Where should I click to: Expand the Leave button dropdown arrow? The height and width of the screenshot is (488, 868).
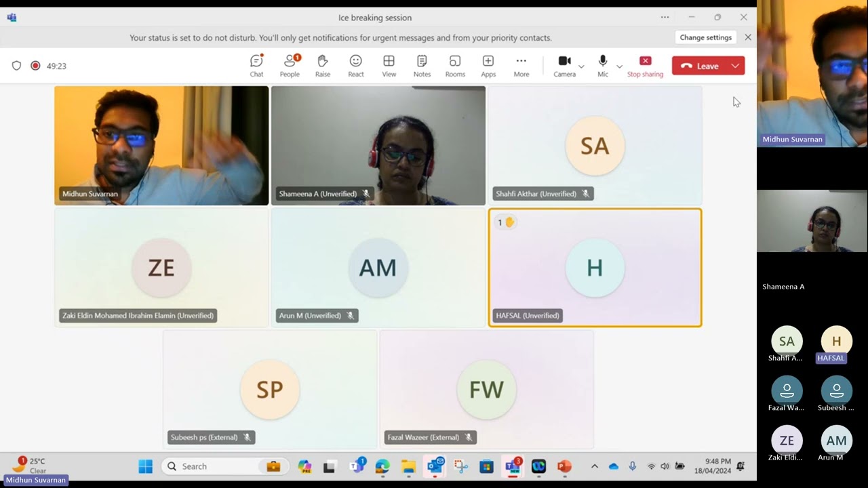[x=735, y=66]
